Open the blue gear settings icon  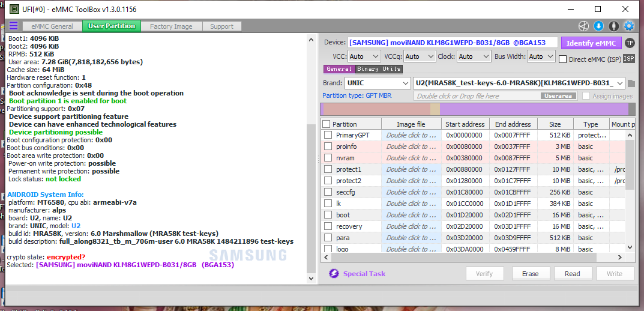[628, 26]
